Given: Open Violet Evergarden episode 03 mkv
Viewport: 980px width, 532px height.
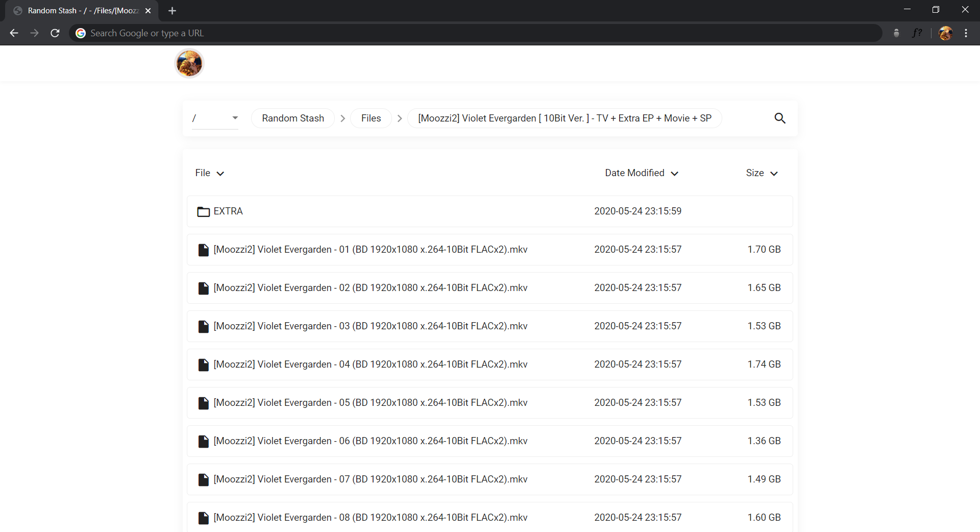Looking at the screenshot, I should (x=490, y=326).
